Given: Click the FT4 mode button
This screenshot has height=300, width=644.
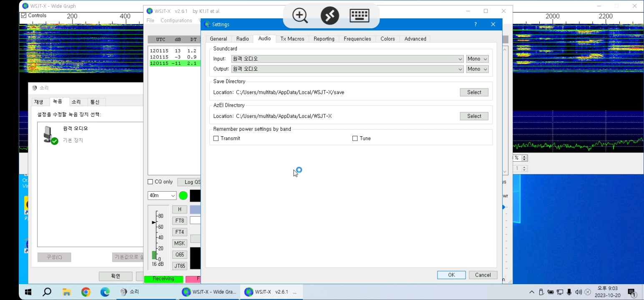Looking at the screenshot, I should [x=180, y=232].
